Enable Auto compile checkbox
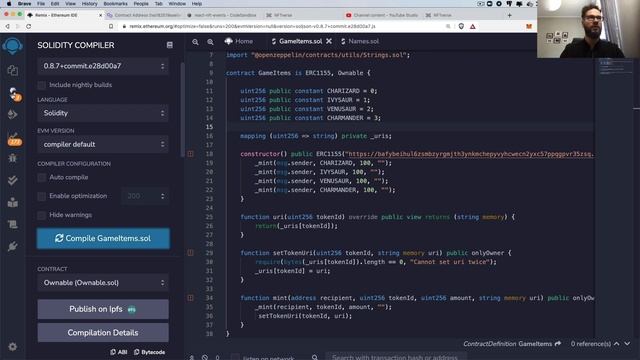Viewport: 640px width, 360px height. [x=42, y=177]
